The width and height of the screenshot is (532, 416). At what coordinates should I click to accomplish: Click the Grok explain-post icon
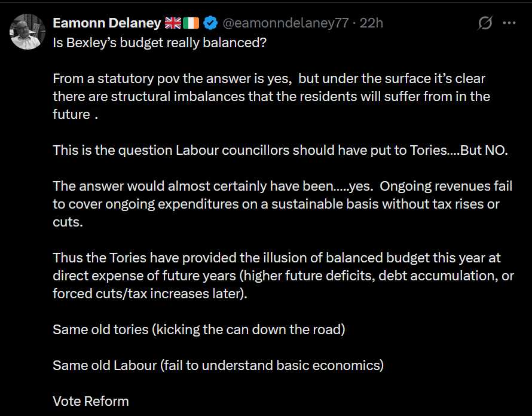pyautogui.click(x=485, y=23)
